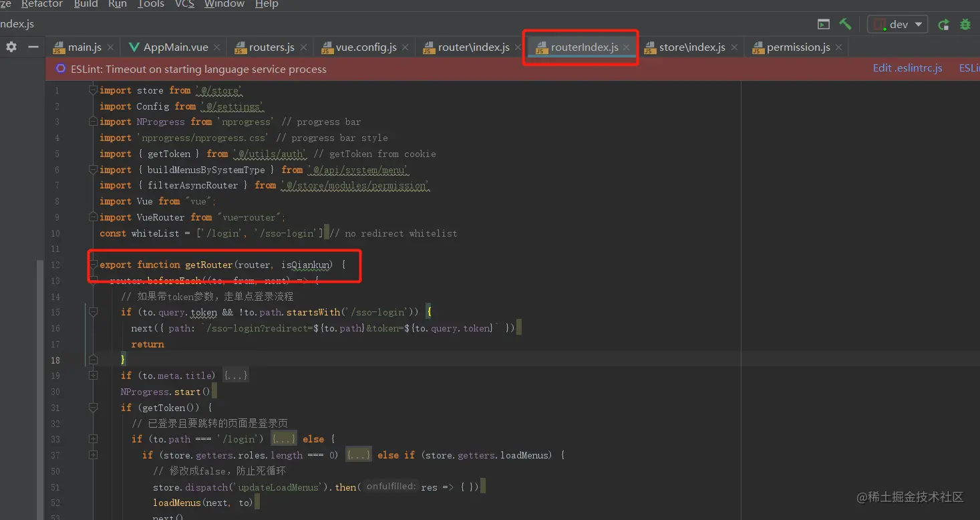Click the ESLint timeout message text
Image resolution: width=980 pixels, height=520 pixels.
(x=198, y=69)
